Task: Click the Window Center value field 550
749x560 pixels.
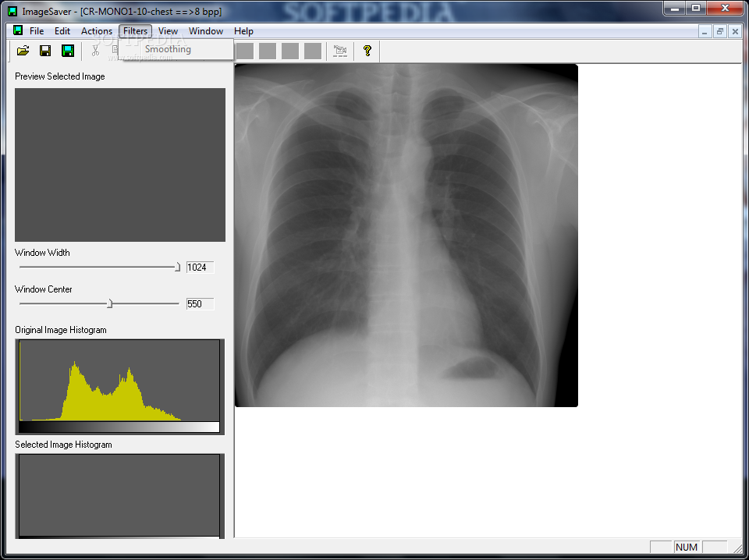Action: pyautogui.click(x=201, y=304)
